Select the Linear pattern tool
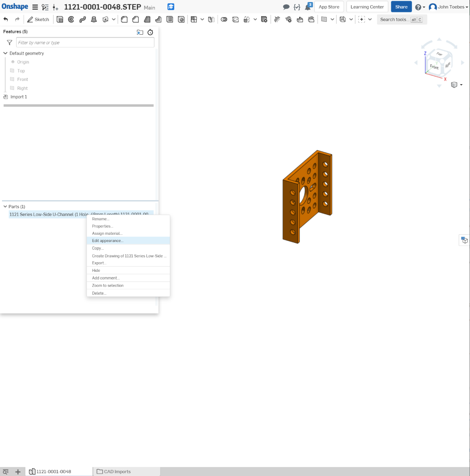This screenshot has width=470, height=476. tap(194, 19)
